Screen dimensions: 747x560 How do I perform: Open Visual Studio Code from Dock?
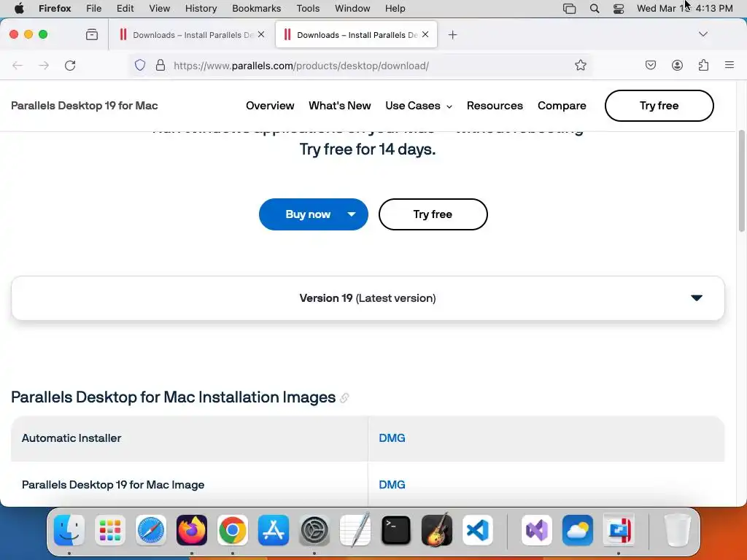click(478, 530)
